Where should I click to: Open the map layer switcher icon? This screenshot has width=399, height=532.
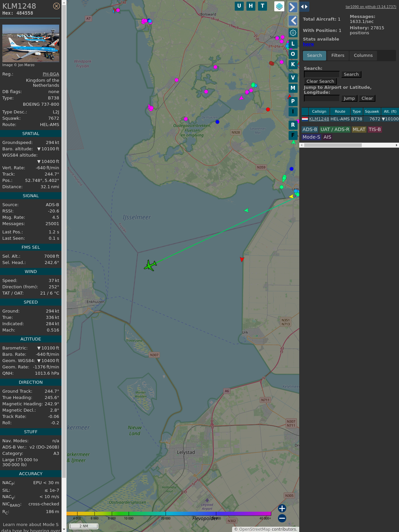279,6
